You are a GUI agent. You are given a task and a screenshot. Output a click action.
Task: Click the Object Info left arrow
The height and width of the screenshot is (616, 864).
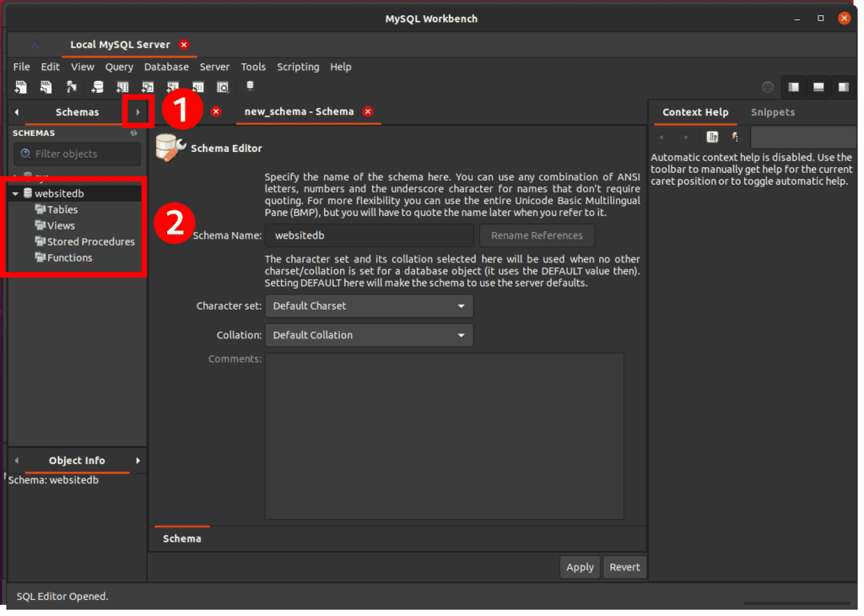click(x=17, y=461)
